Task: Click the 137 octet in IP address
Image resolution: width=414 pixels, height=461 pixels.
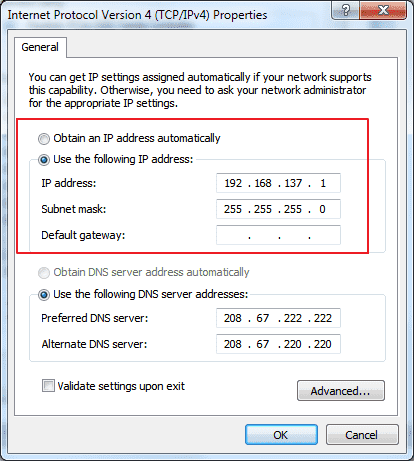Action: click(x=293, y=183)
